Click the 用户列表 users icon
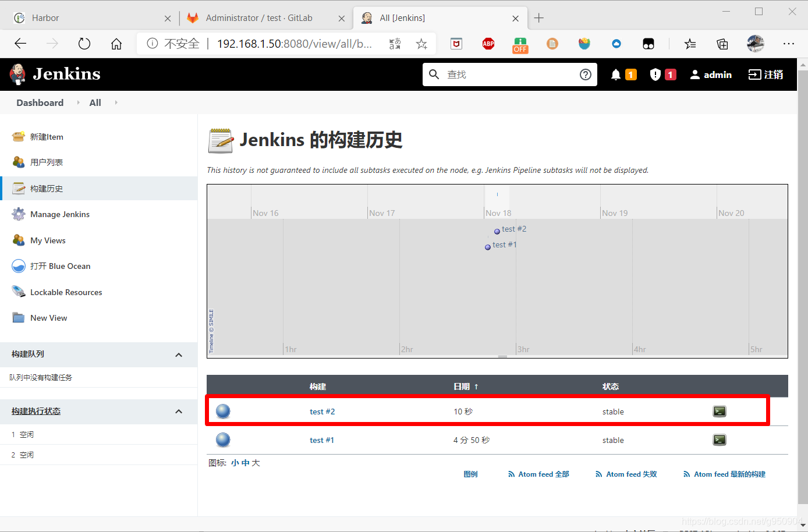The height and width of the screenshot is (532, 808). pos(19,162)
